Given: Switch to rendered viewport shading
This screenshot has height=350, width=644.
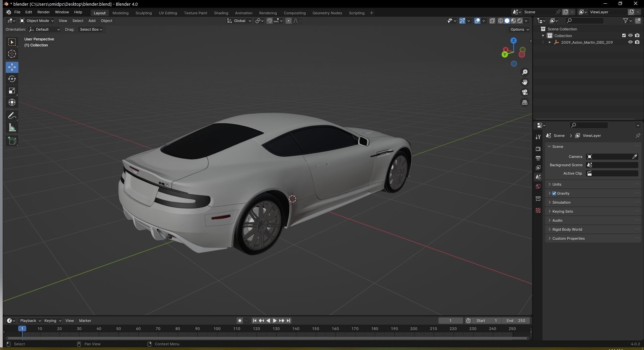Looking at the screenshot, I should pyautogui.click(x=520, y=21).
